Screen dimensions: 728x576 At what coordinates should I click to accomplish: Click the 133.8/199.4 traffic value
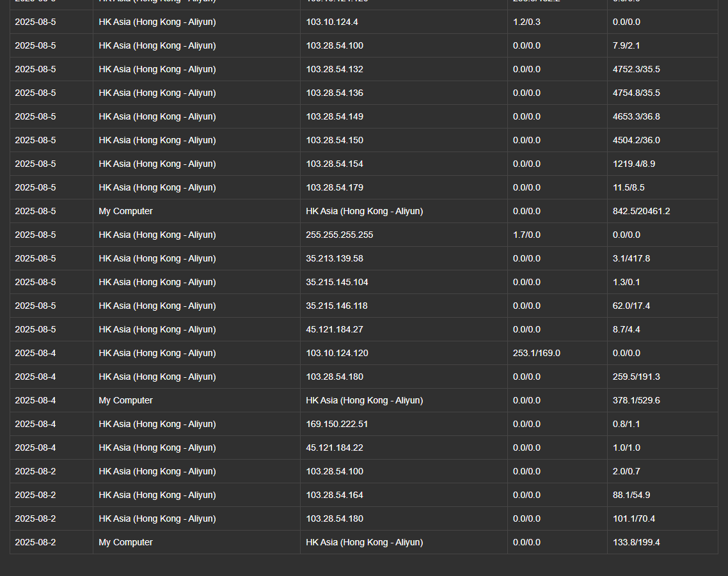click(x=637, y=542)
